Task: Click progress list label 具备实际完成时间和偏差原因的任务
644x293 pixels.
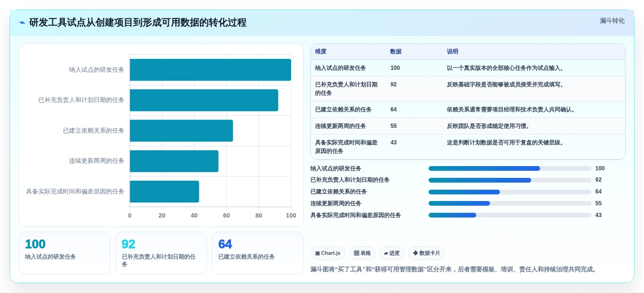Action: [356, 215]
